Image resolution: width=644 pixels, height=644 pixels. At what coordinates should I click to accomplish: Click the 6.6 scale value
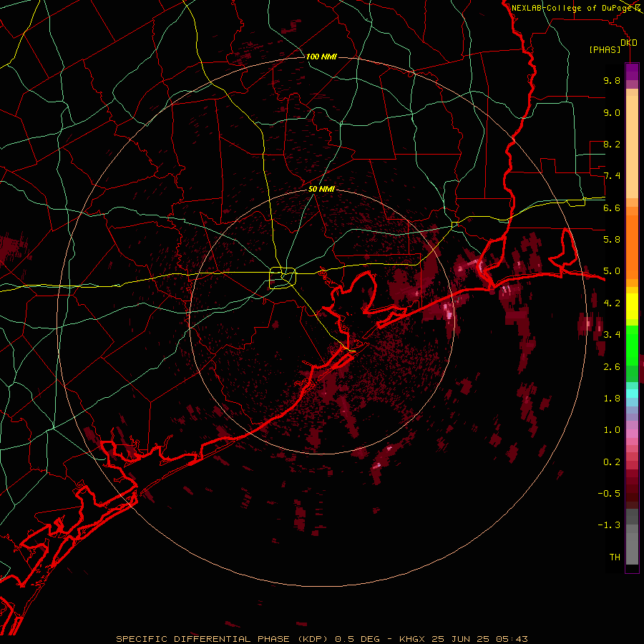tap(612, 208)
